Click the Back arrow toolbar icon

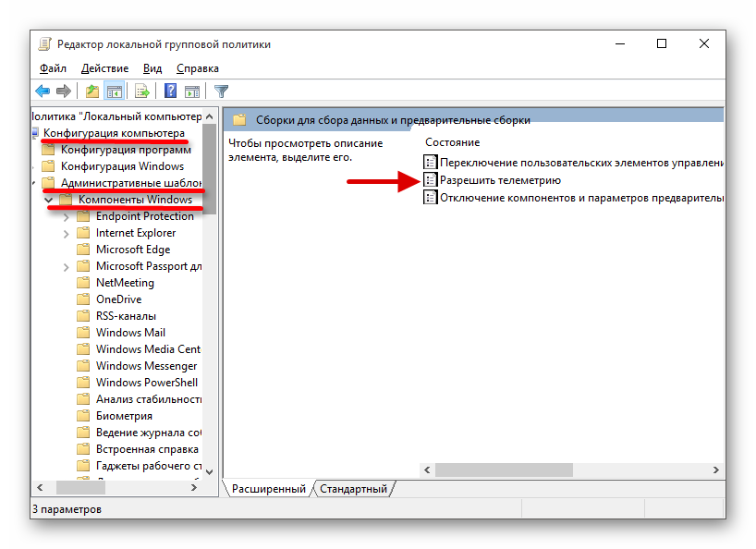[42, 91]
